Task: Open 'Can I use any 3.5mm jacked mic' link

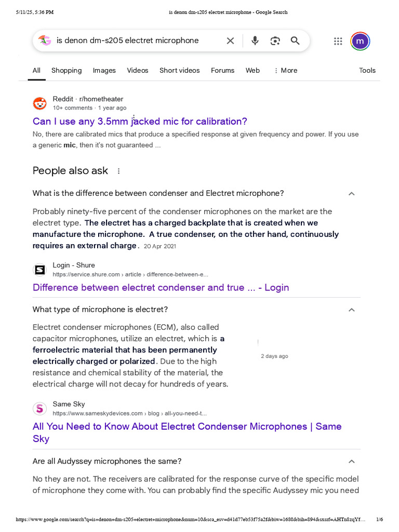Action: pos(140,121)
